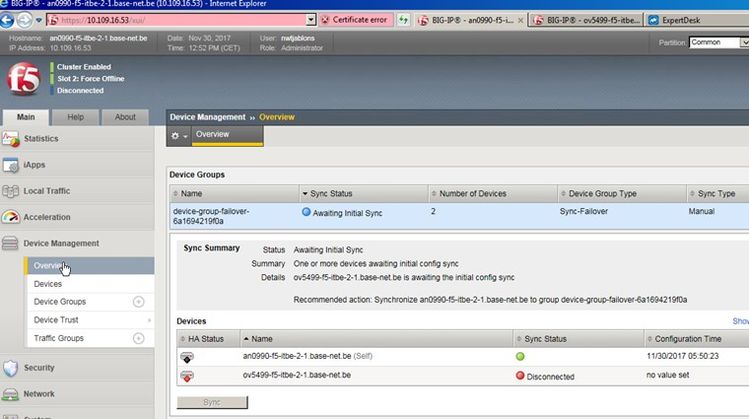
Task: Select Overview in Device Management menu
Action: pyautogui.click(x=89, y=266)
